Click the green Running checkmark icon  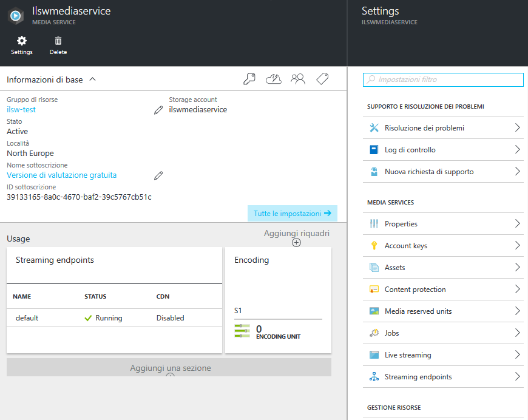(88, 318)
